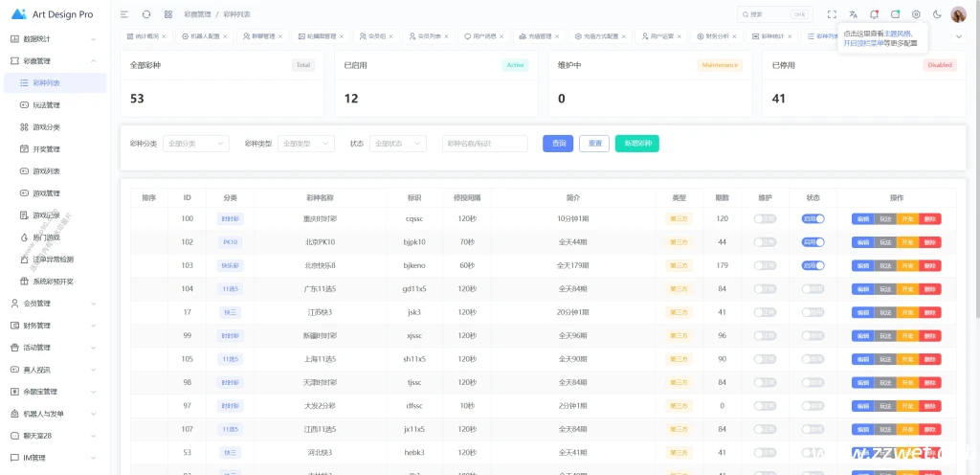Focus the 彩种名称/标识 search input

[x=485, y=144]
